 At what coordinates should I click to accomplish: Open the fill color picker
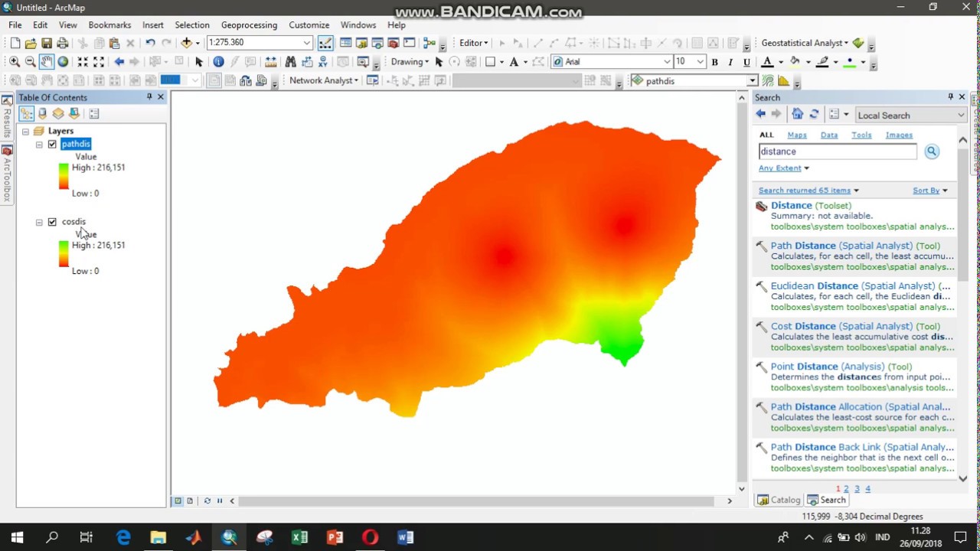coord(795,62)
